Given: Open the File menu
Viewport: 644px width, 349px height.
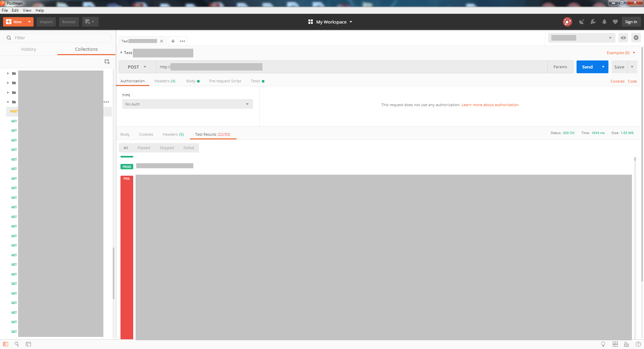Looking at the screenshot, I should point(5,10).
